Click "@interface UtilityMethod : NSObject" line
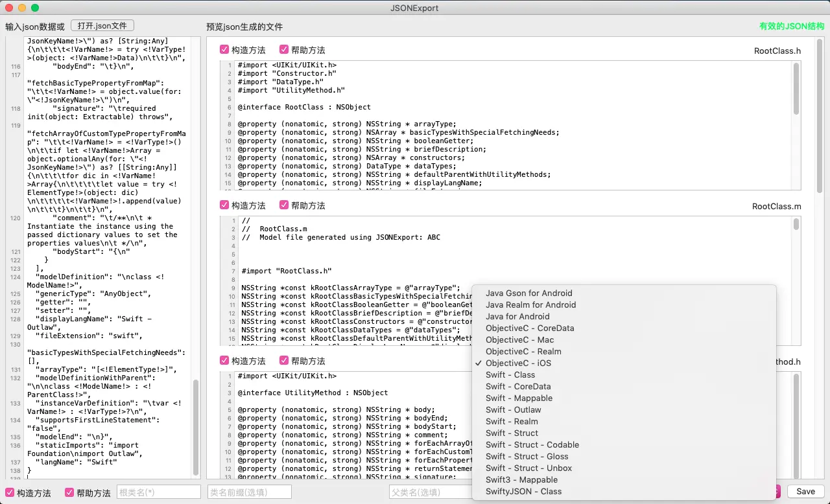The height and width of the screenshot is (504, 830). pyautogui.click(x=313, y=393)
